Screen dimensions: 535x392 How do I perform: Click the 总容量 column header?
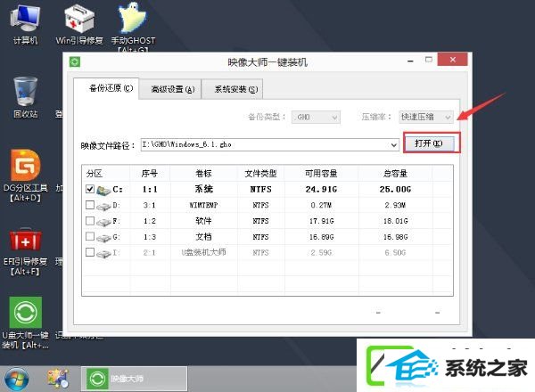(395, 174)
